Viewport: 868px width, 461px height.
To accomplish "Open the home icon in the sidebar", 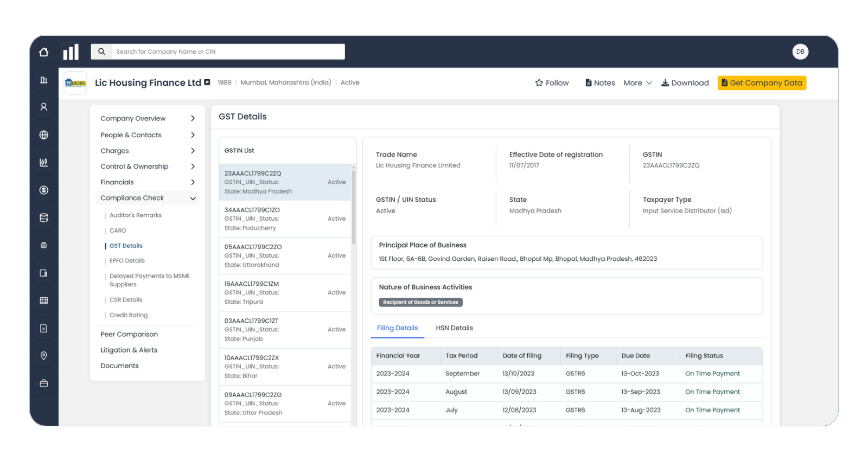I will 44,52.
